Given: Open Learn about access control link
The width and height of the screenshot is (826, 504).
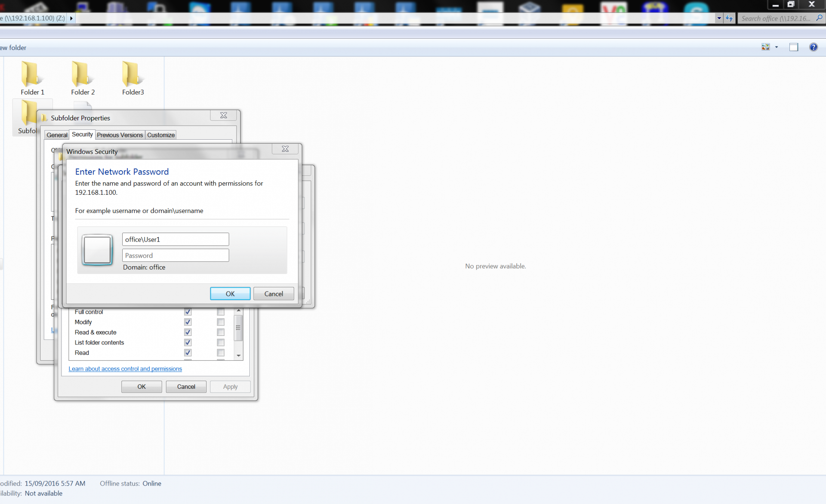Looking at the screenshot, I should 125,369.
